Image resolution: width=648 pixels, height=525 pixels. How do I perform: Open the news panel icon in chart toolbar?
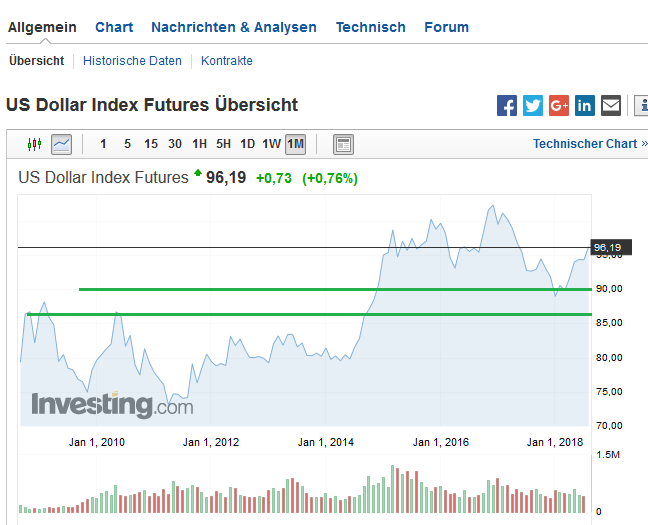[x=343, y=144]
